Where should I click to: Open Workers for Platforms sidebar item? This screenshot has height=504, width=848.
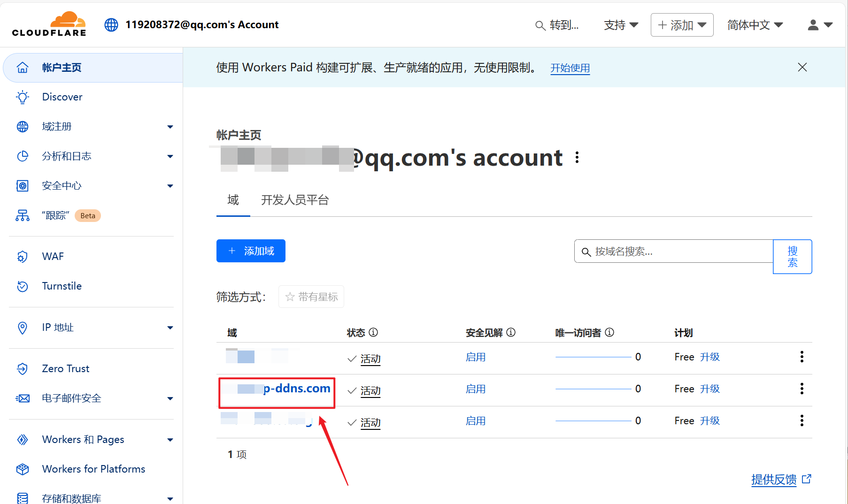point(93,469)
